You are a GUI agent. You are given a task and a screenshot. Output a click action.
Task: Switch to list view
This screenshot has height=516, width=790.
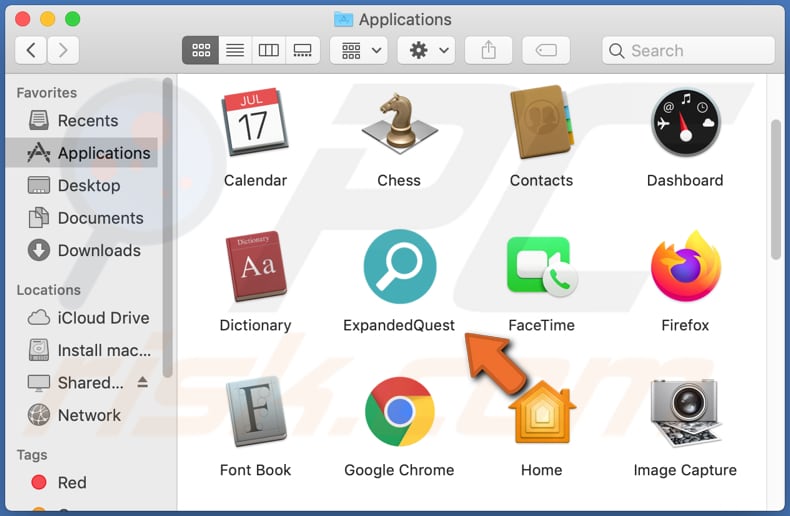click(x=235, y=50)
